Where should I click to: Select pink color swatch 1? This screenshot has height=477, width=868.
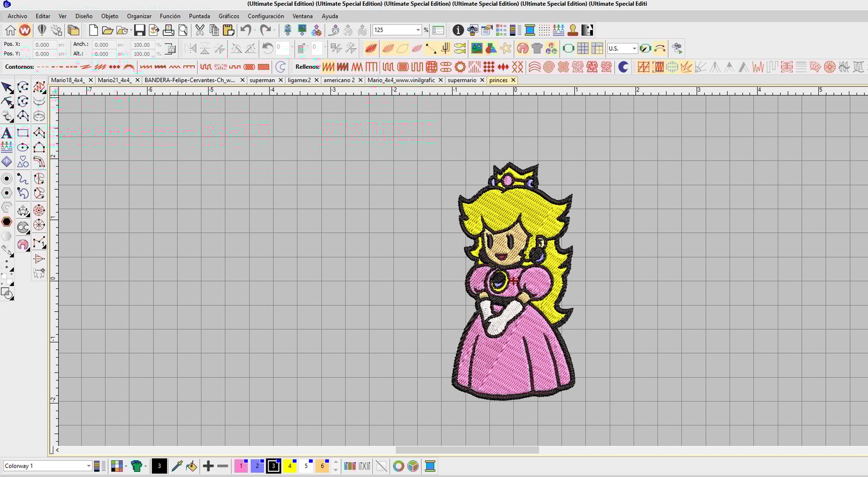(241, 466)
